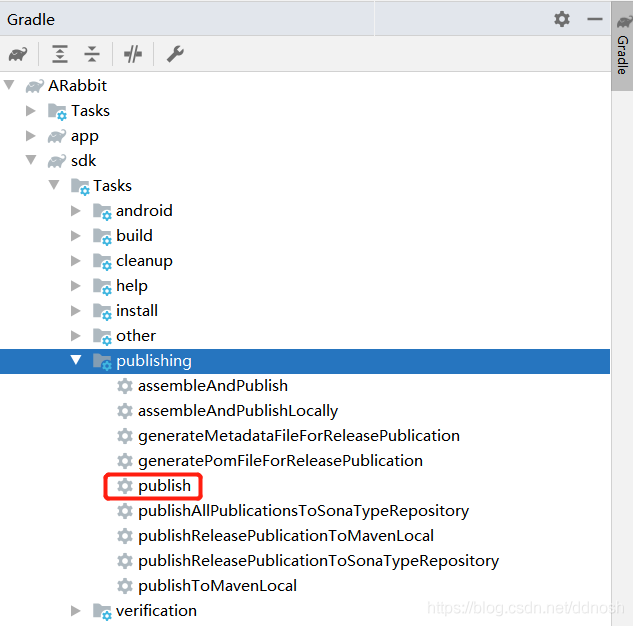Screen dimensions: 633x626
Task: Select publishAllPublicationsToSonaTypeRepository task
Action: click(304, 511)
